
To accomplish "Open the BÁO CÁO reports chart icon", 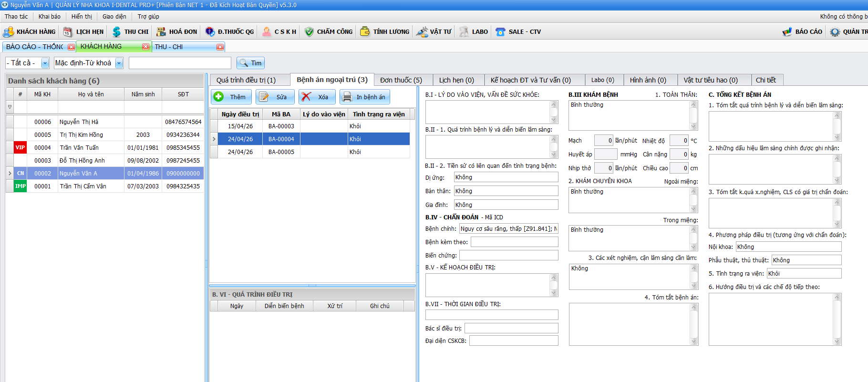I will tap(787, 32).
